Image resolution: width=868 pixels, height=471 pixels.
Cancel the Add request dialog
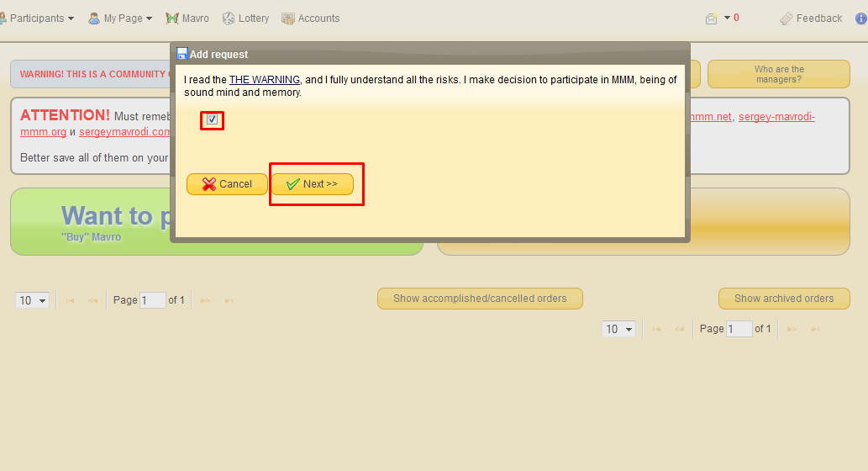tap(227, 184)
